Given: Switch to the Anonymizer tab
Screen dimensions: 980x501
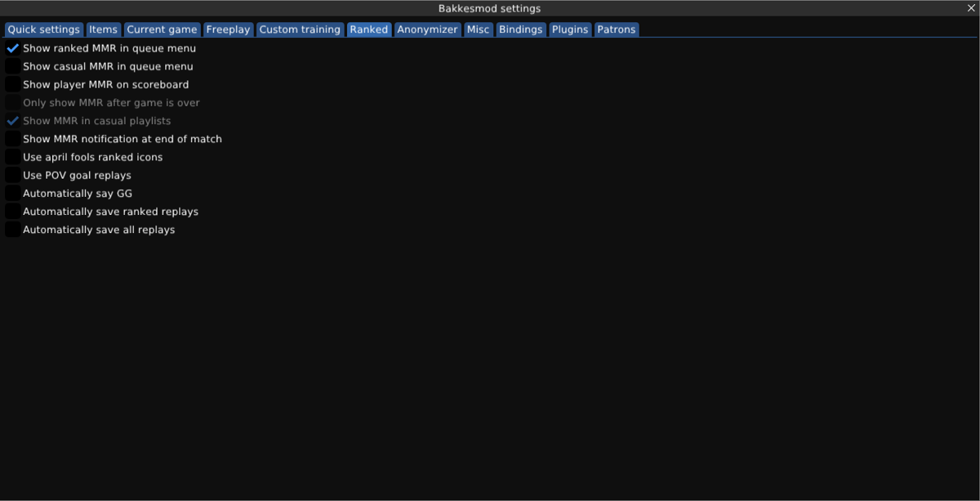Looking at the screenshot, I should point(427,29).
